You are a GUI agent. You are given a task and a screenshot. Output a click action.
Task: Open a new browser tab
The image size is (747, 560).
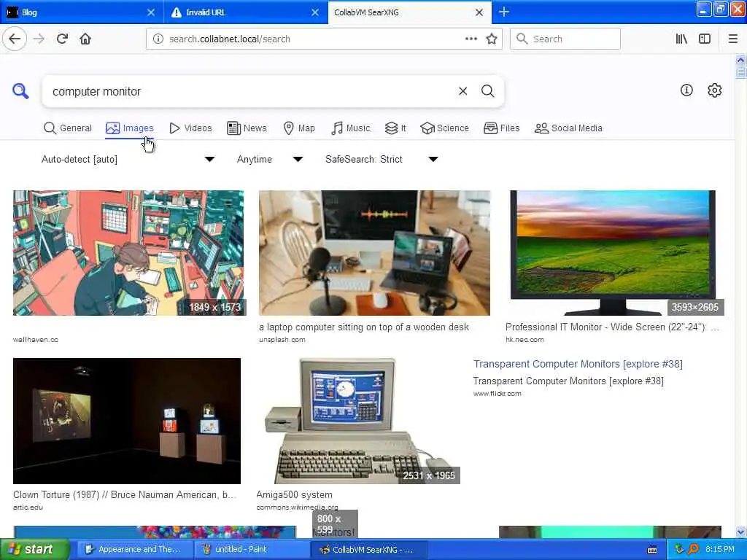pos(504,12)
